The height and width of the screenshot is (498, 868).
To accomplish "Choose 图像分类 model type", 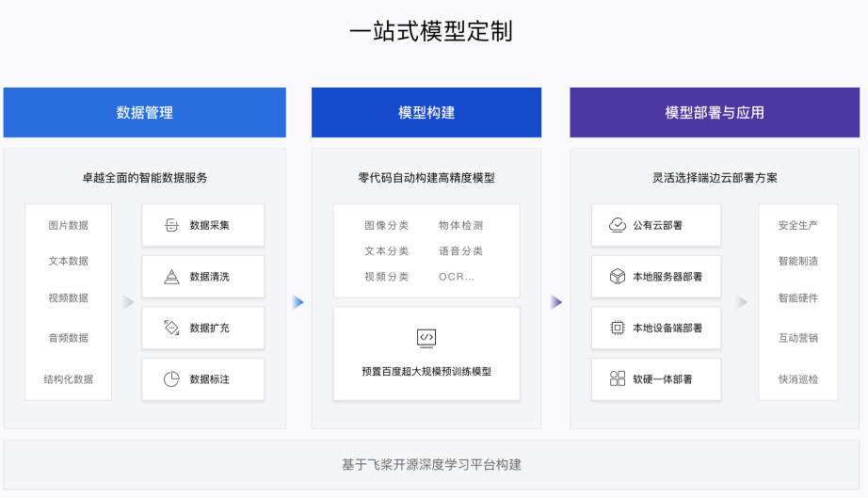I will (x=386, y=226).
